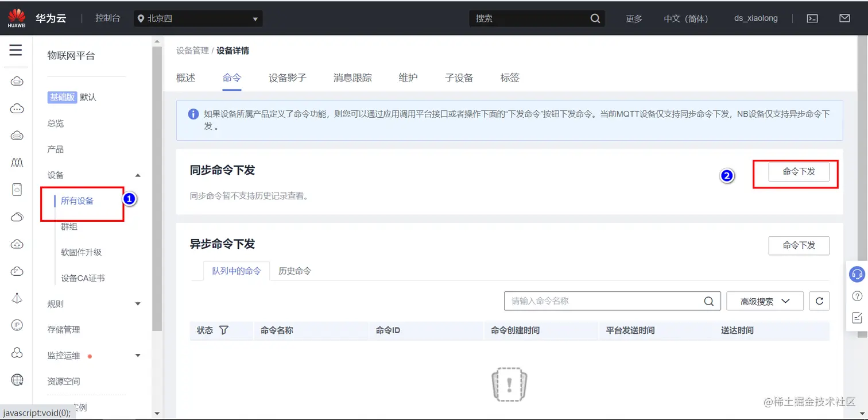
Task: Click the 华为云 brand text
Action: tap(51, 18)
